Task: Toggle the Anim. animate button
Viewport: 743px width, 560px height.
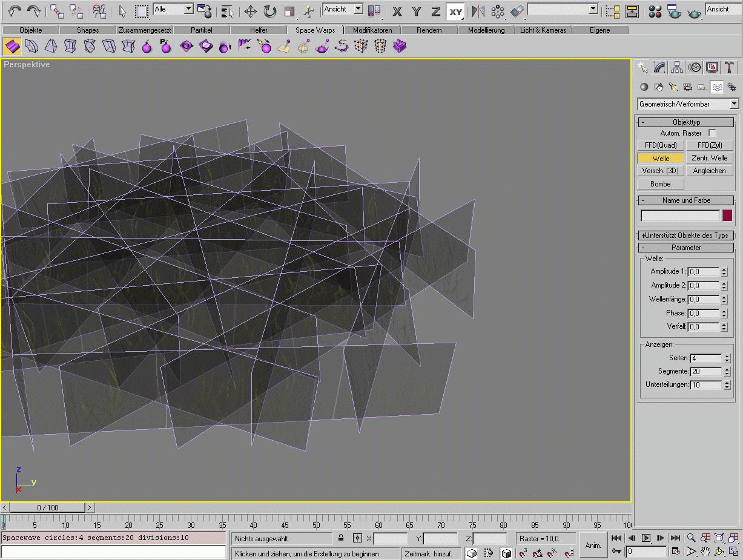Action: click(593, 545)
